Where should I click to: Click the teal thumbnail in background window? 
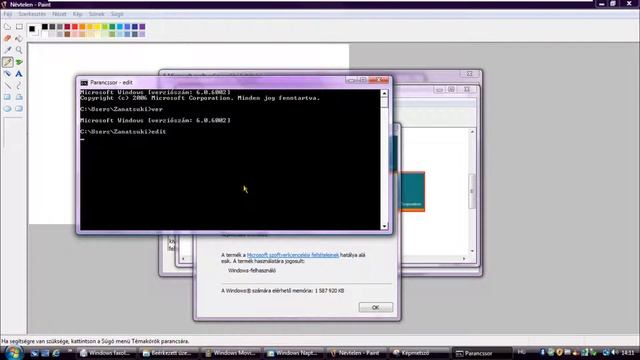pyautogui.click(x=413, y=191)
